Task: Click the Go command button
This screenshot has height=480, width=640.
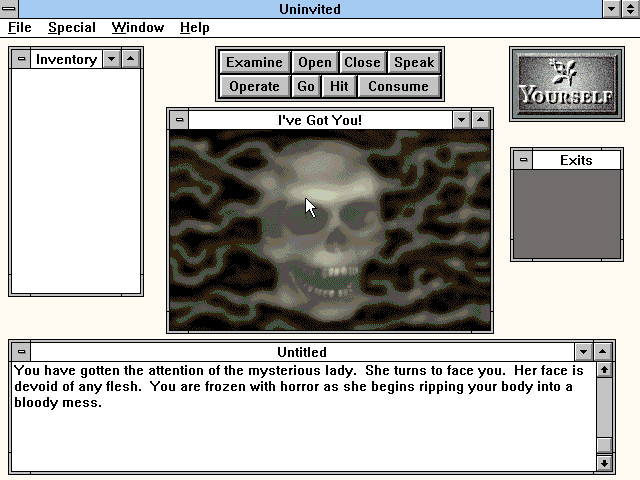Action: pyautogui.click(x=306, y=86)
